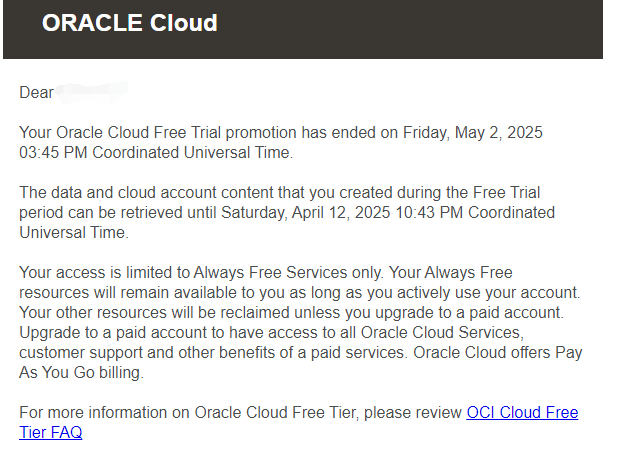The image size is (621, 461).
Task: Select the Saturday, April 12, 2025 date
Action: coord(305,212)
